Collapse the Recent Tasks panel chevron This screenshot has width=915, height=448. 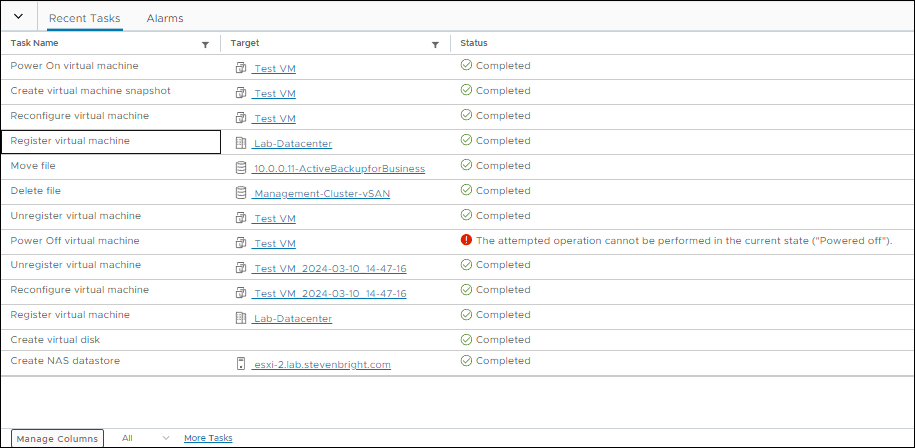click(x=18, y=17)
